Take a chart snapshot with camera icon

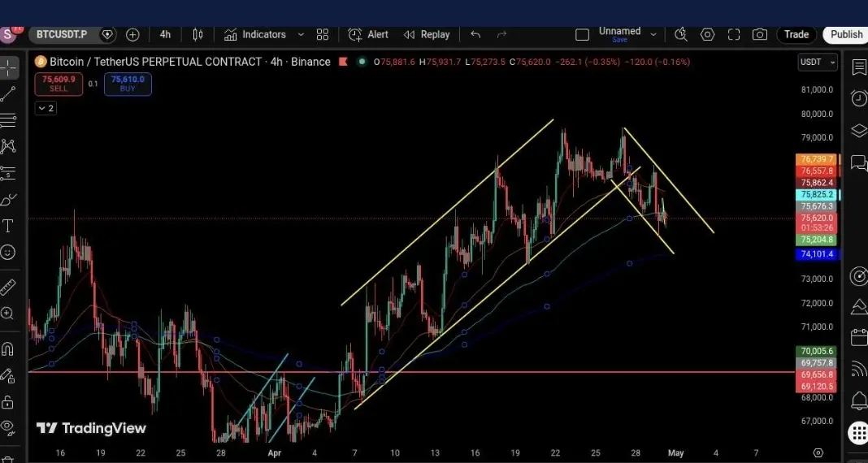coord(759,35)
